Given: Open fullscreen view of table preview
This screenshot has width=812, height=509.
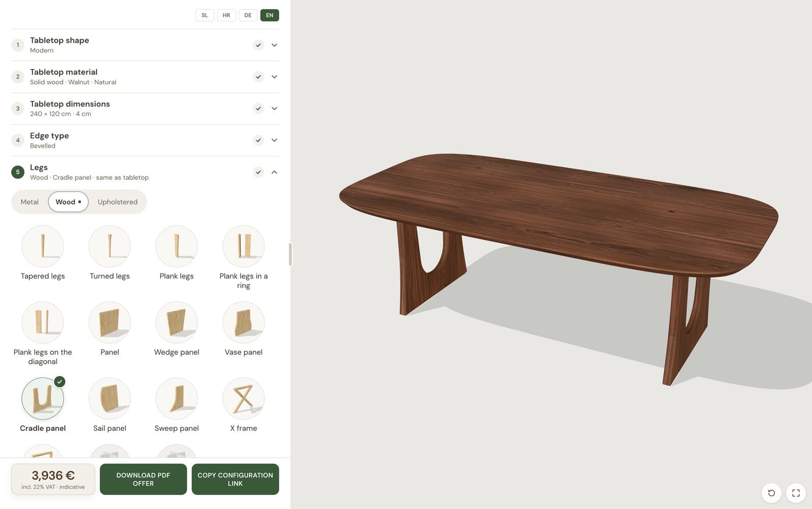Looking at the screenshot, I should pyautogui.click(x=796, y=493).
